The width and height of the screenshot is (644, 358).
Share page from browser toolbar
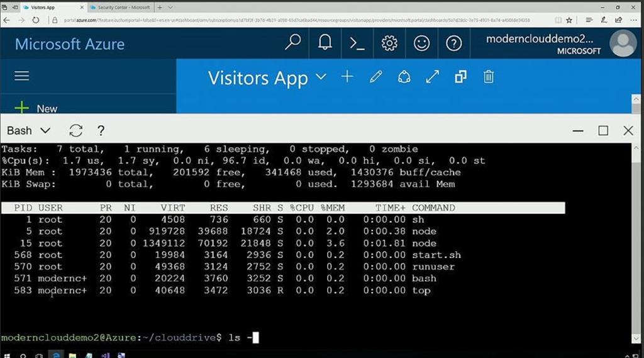[619, 20]
